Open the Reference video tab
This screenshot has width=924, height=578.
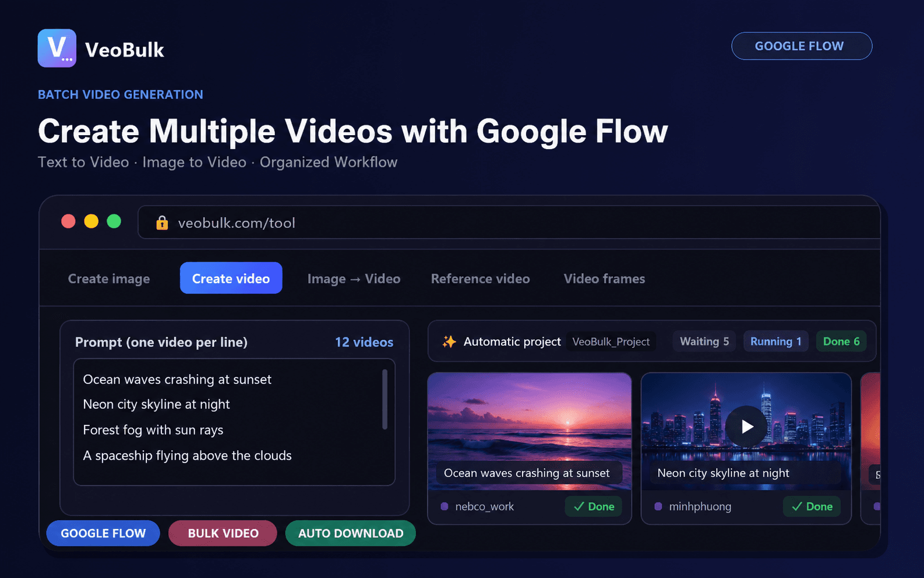tap(481, 279)
